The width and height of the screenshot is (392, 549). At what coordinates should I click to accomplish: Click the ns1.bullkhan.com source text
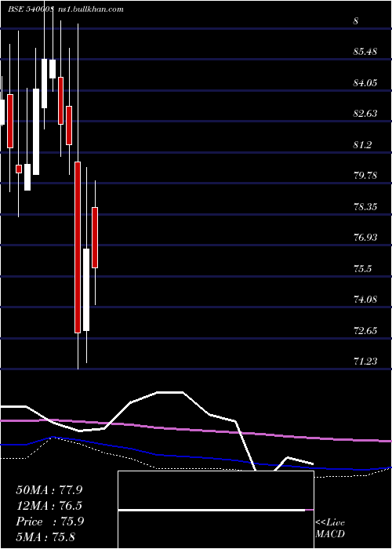90,9
